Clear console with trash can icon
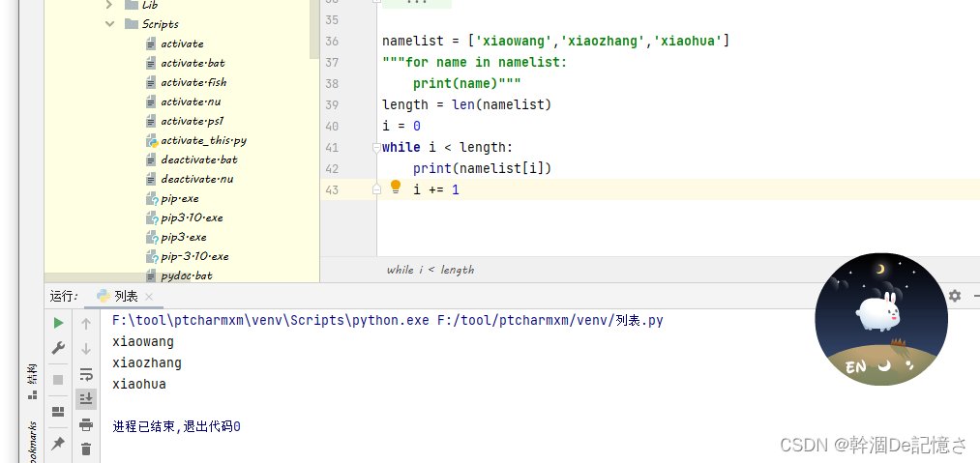 point(86,449)
